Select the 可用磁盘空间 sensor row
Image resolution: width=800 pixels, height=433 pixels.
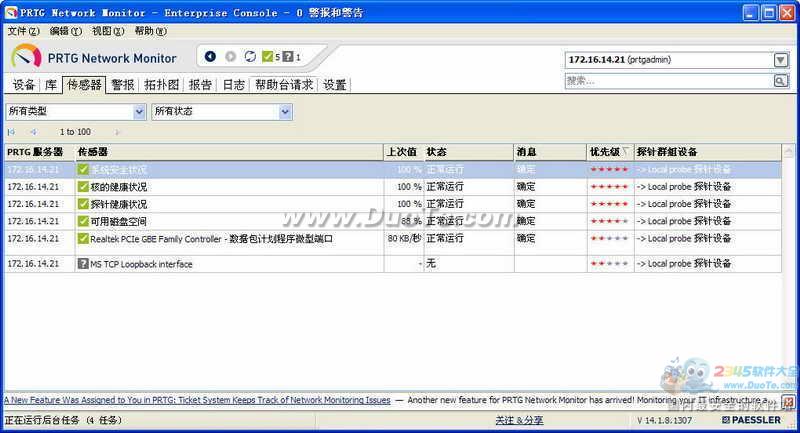point(393,221)
